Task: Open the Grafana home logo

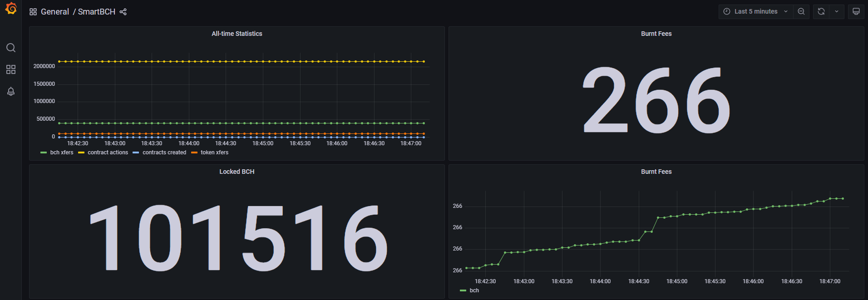Action: (11, 9)
